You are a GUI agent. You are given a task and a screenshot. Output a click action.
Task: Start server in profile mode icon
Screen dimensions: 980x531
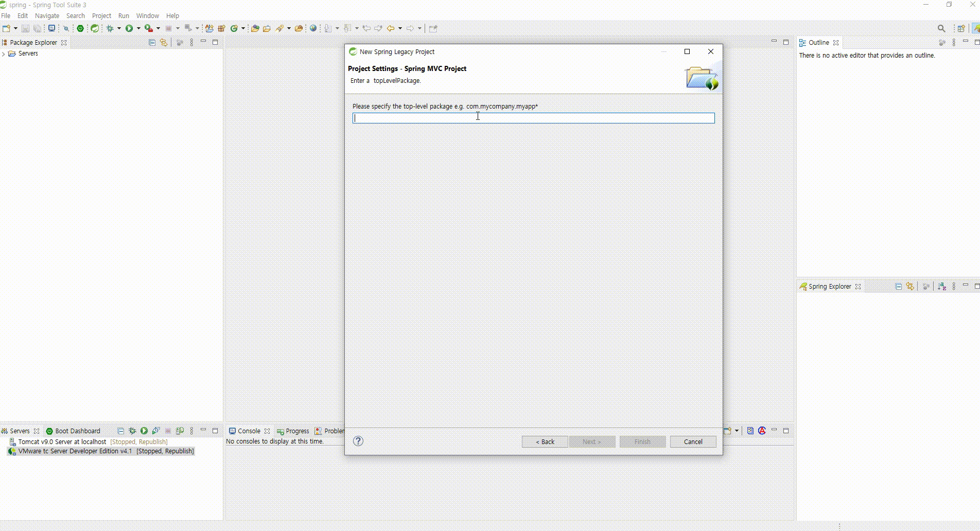(x=156, y=431)
